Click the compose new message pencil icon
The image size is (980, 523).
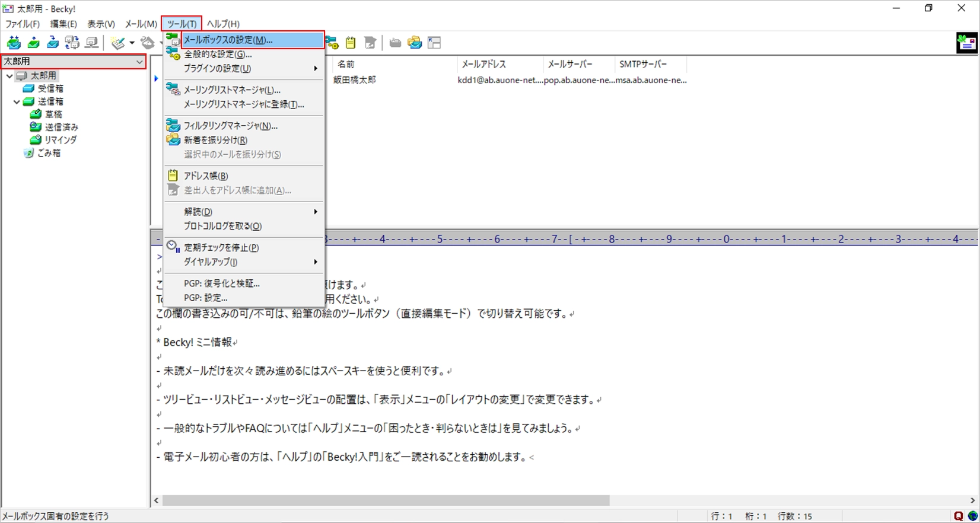[118, 43]
